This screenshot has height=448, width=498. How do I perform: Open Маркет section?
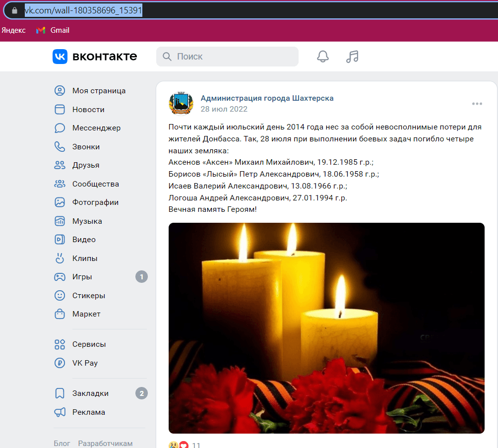pos(86,314)
